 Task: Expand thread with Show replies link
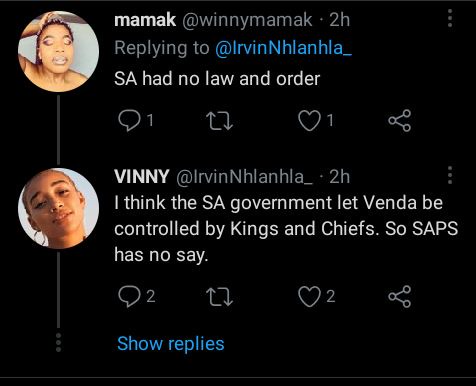click(171, 344)
